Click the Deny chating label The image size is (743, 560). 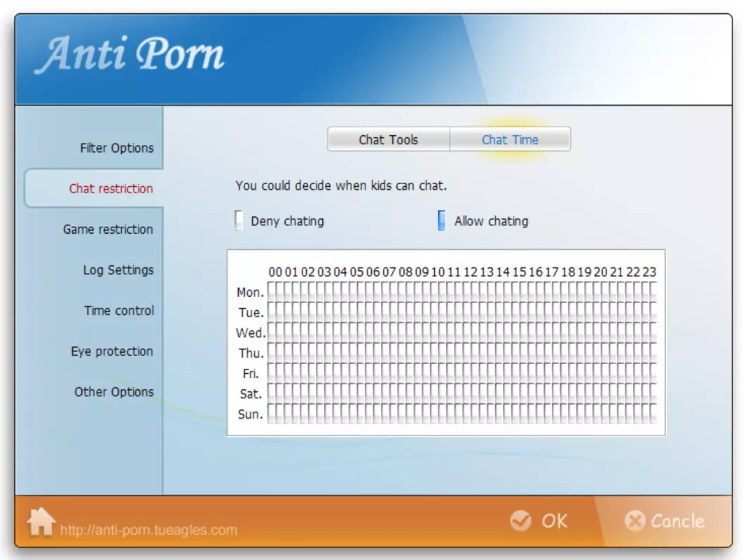tap(287, 221)
